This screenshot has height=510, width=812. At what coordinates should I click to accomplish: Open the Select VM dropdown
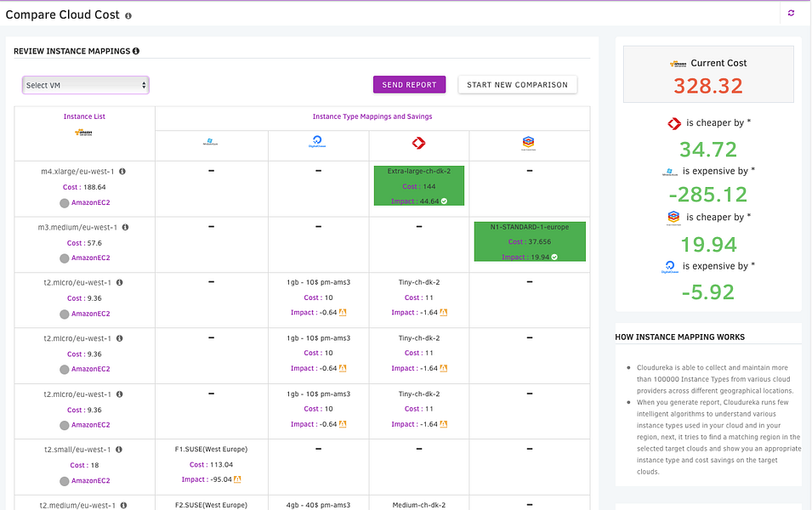[x=85, y=85]
